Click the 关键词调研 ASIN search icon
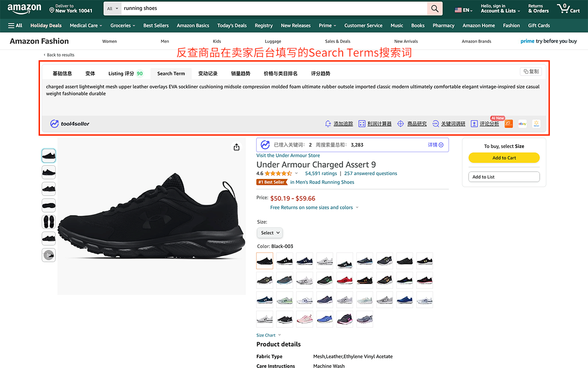Screen dimensions: 588x368 click(x=435, y=124)
